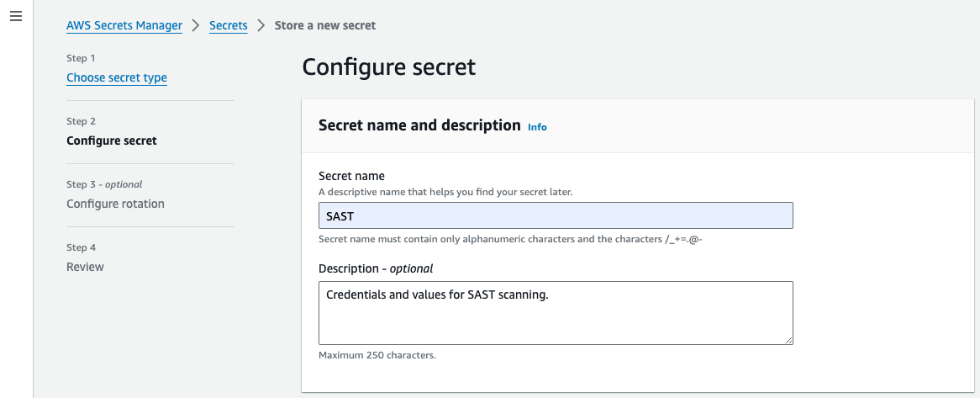Click the 'A descriptive name' helper text
Viewport: 980px width, 398px height.
(x=445, y=192)
